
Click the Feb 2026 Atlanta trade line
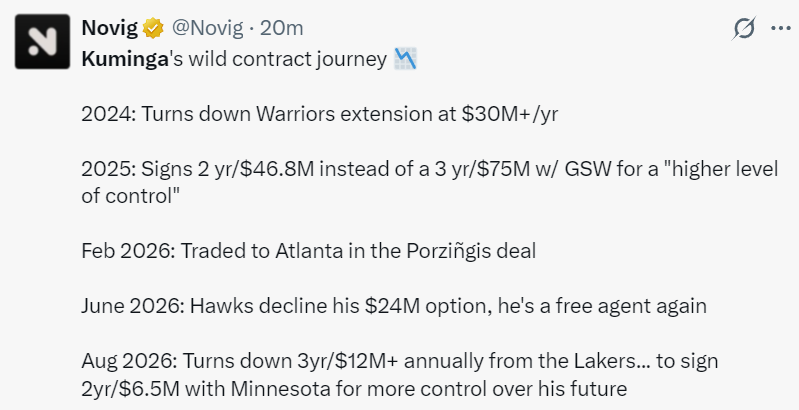[x=309, y=251]
